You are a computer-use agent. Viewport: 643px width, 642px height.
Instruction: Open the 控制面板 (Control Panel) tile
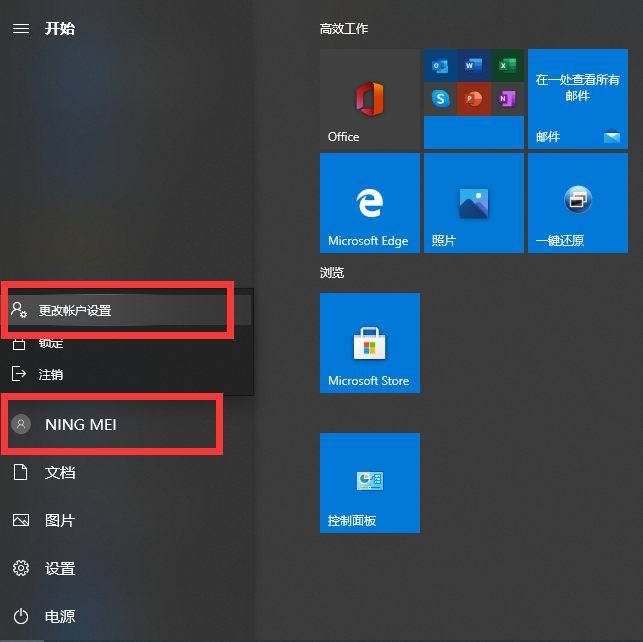369,482
